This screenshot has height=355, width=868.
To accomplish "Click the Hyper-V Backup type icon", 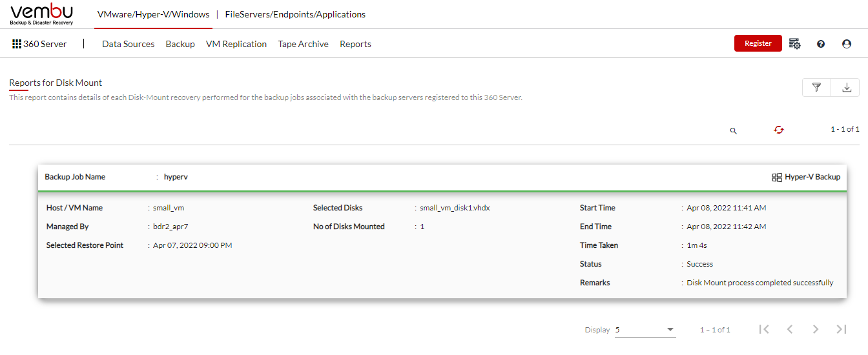I will (777, 177).
